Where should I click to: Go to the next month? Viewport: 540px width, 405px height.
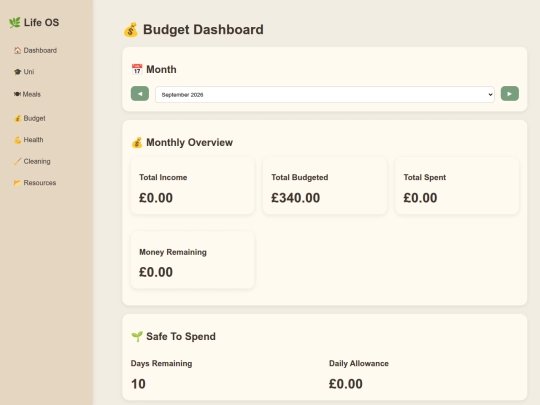point(510,94)
